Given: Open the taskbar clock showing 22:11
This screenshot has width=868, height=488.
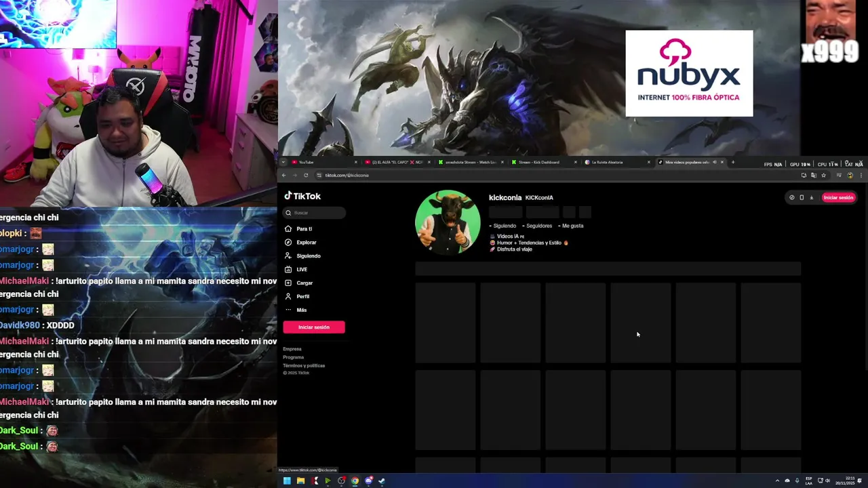Looking at the screenshot, I should click(x=846, y=481).
